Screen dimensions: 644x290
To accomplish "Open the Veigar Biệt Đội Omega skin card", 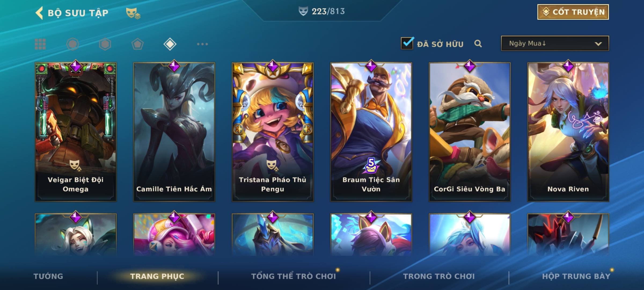I will tap(76, 132).
